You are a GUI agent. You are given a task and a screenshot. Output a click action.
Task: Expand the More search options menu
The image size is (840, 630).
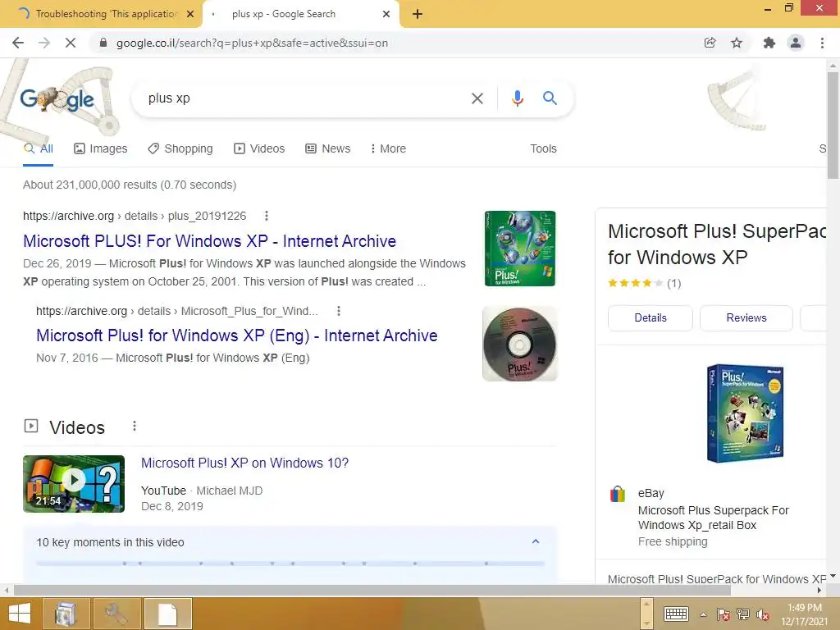coord(389,148)
